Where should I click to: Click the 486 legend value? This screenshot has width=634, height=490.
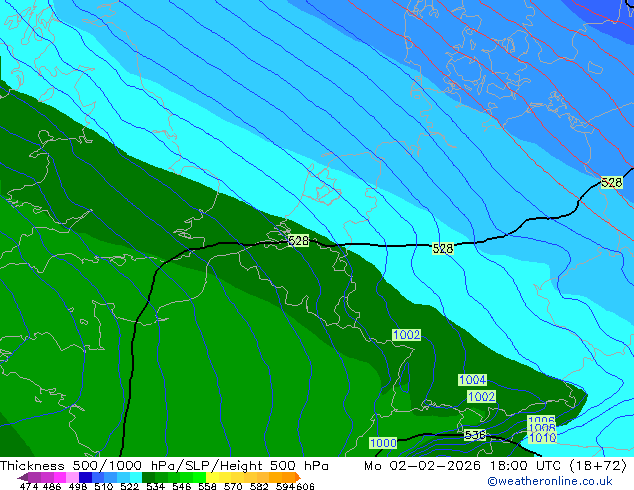pyautogui.click(x=52, y=486)
